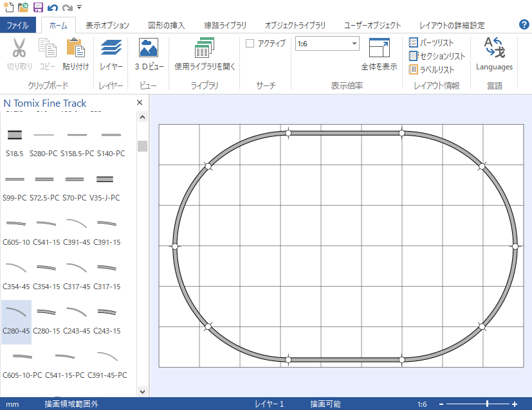Select the C317-15 curve piece
The height and width of the screenshot is (410, 532).
click(107, 276)
